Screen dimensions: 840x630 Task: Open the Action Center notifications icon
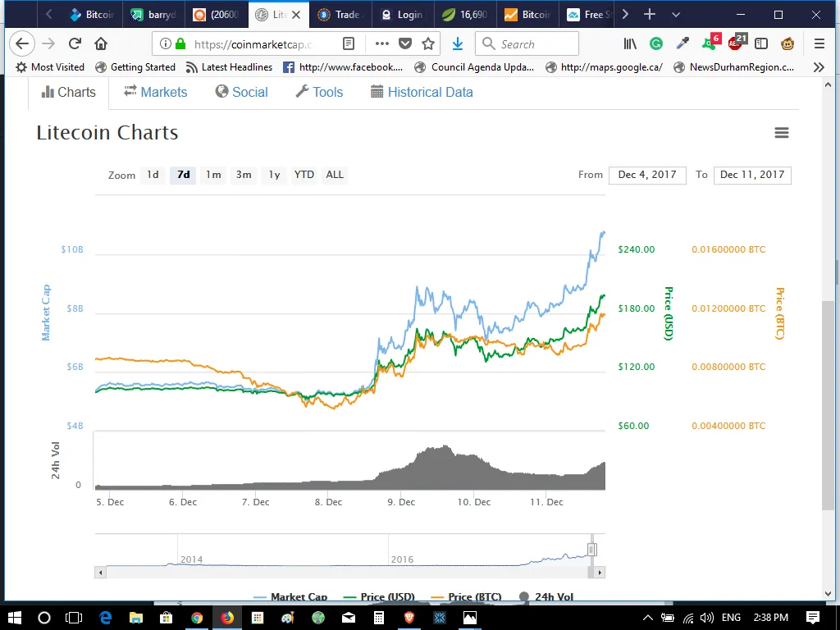pyautogui.click(x=813, y=618)
